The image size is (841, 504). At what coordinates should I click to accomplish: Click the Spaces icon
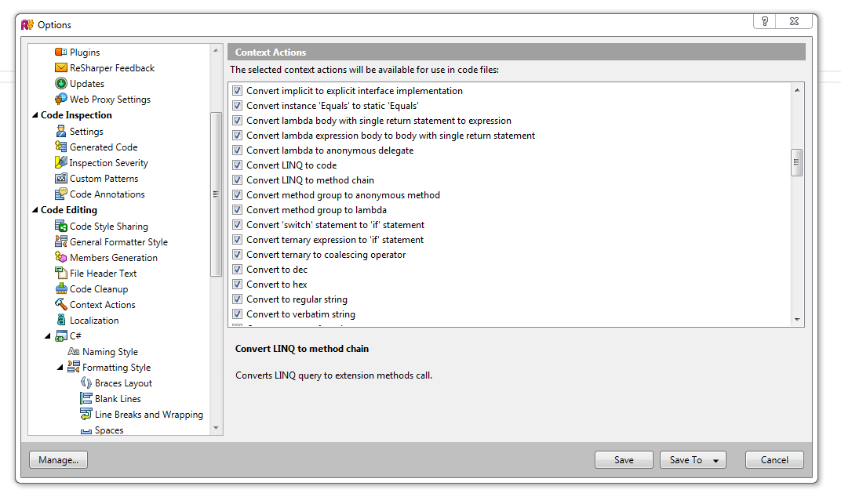click(86, 430)
